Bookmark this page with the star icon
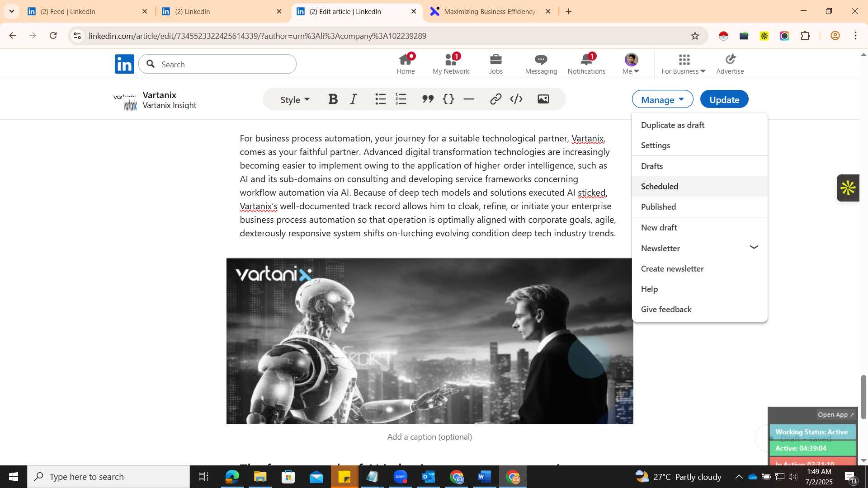The height and width of the screenshot is (488, 868). click(x=695, y=36)
